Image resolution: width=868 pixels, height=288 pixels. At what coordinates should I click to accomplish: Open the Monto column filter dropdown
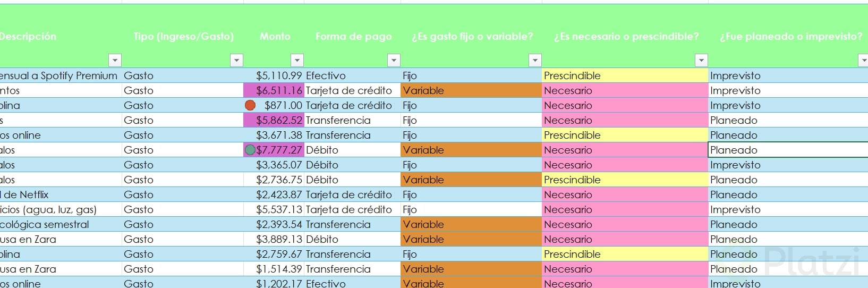coord(297,61)
